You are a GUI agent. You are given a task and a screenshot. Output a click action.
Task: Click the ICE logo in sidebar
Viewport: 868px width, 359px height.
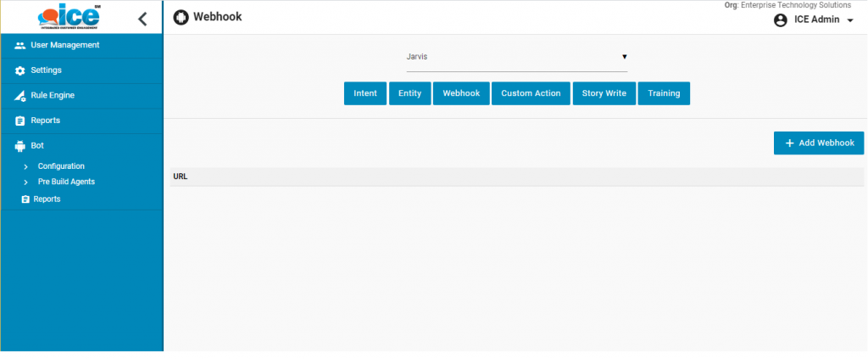70,18
